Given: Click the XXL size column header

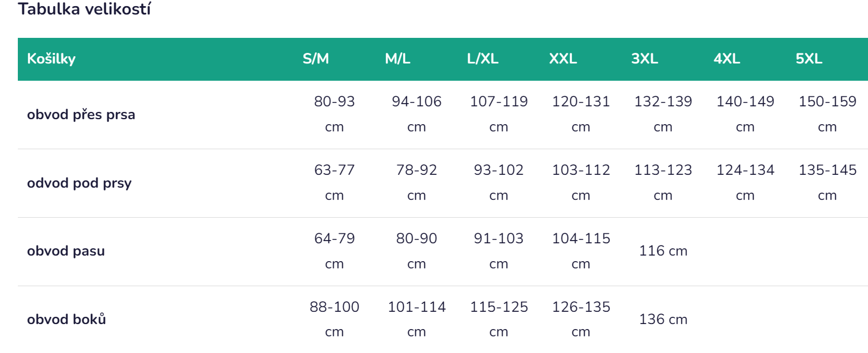Looking at the screenshot, I should coord(563,59).
